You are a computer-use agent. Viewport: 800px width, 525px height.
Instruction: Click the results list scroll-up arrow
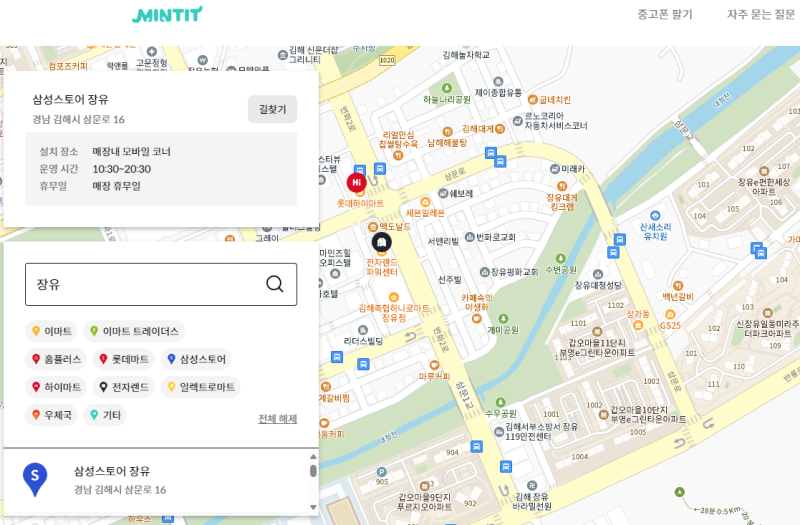(313, 457)
